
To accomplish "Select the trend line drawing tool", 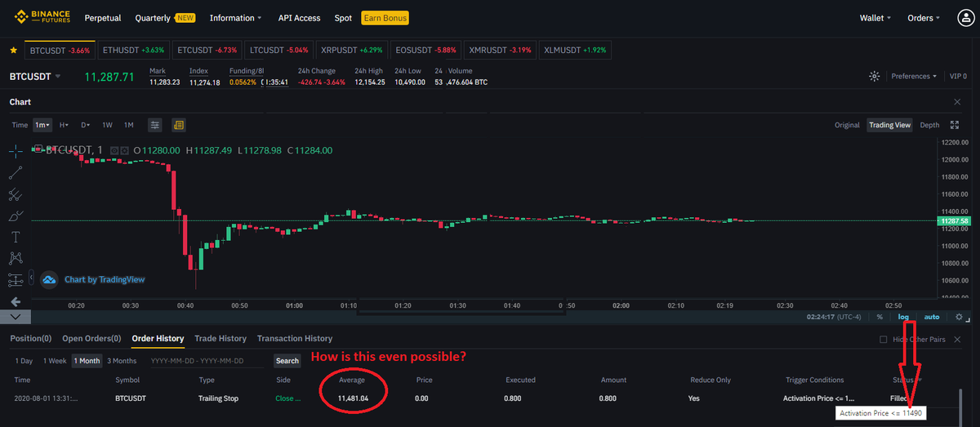I will pyautogui.click(x=15, y=173).
